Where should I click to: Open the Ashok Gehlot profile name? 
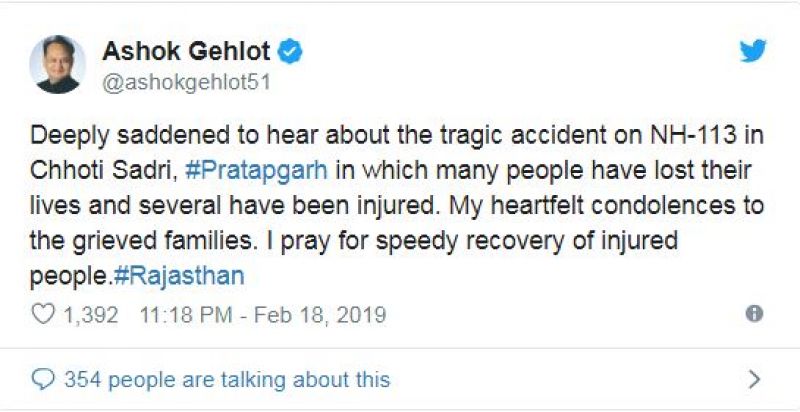(x=188, y=51)
